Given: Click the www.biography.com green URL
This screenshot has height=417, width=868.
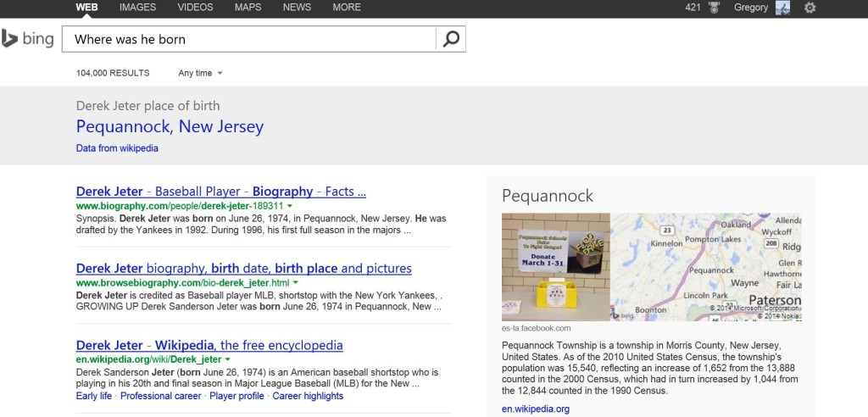Looking at the screenshot, I should tap(180, 206).
